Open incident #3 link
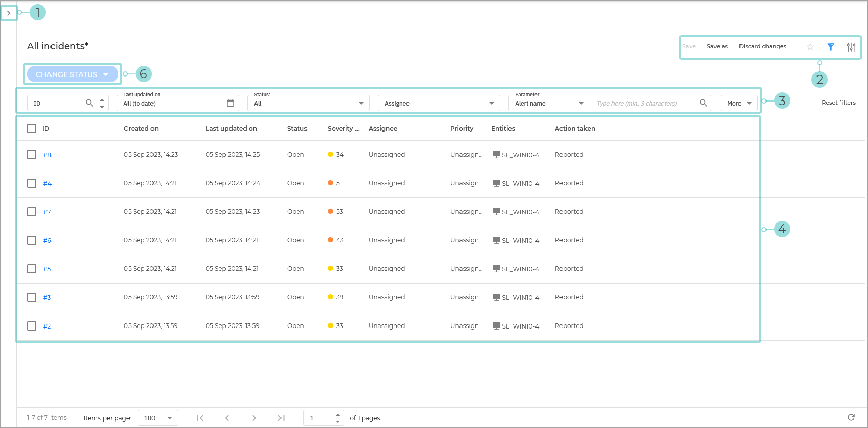This screenshot has width=868, height=428. point(47,298)
